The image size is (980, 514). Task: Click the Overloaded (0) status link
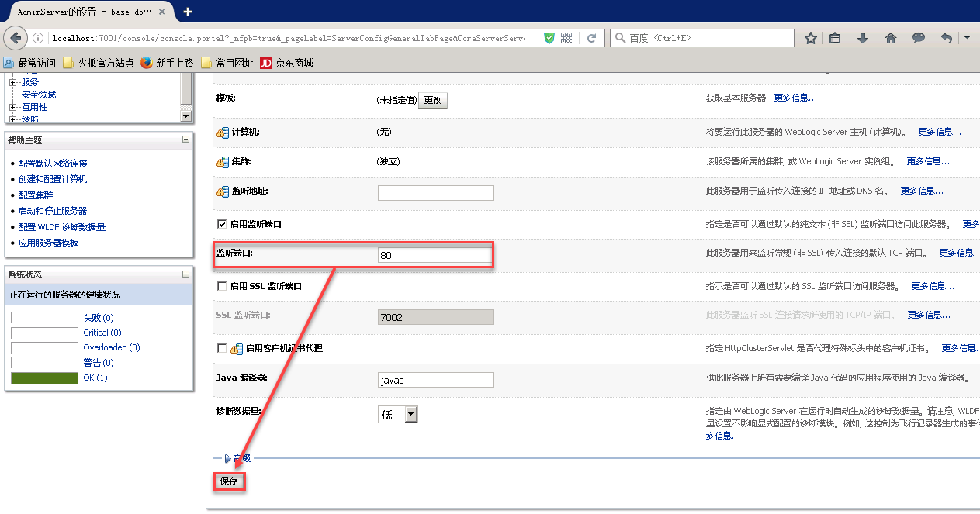112,347
